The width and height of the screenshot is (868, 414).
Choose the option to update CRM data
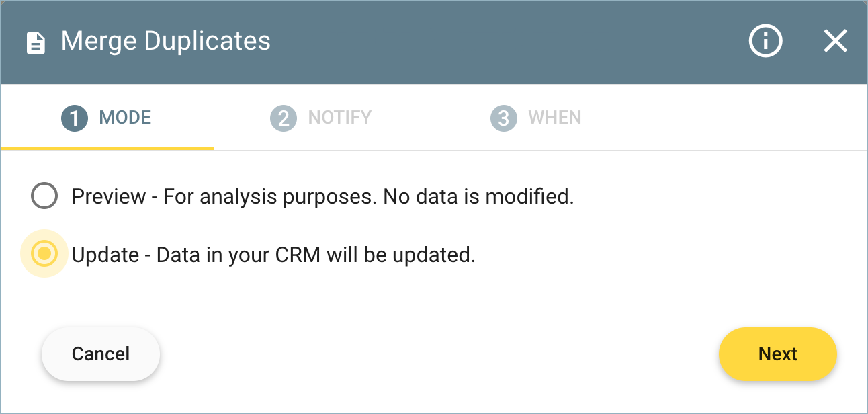pos(44,254)
